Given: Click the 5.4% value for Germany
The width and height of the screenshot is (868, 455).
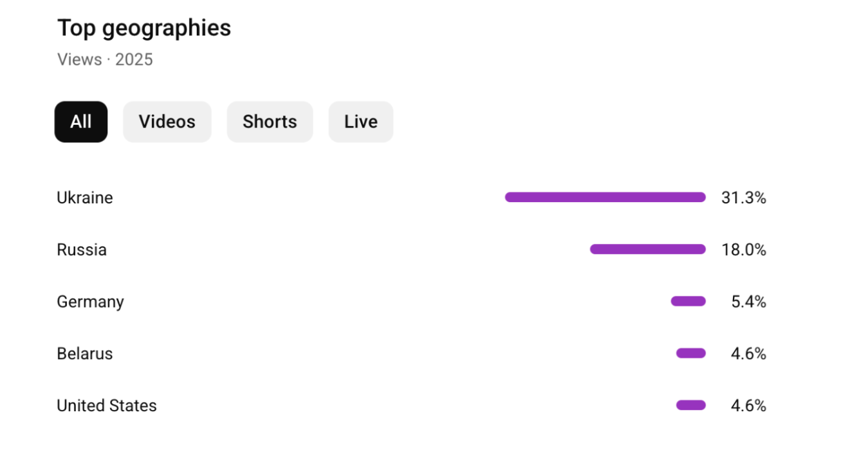Looking at the screenshot, I should click(x=748, y=302).
